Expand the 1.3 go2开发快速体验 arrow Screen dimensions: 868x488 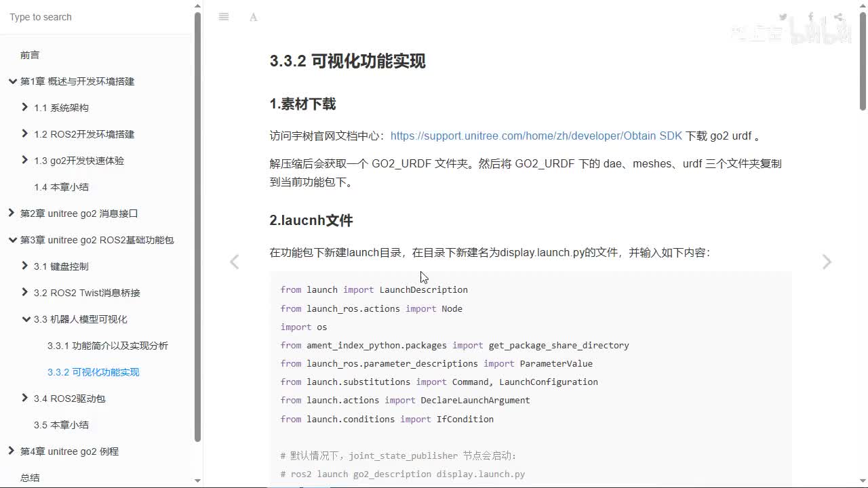point(25,160)
